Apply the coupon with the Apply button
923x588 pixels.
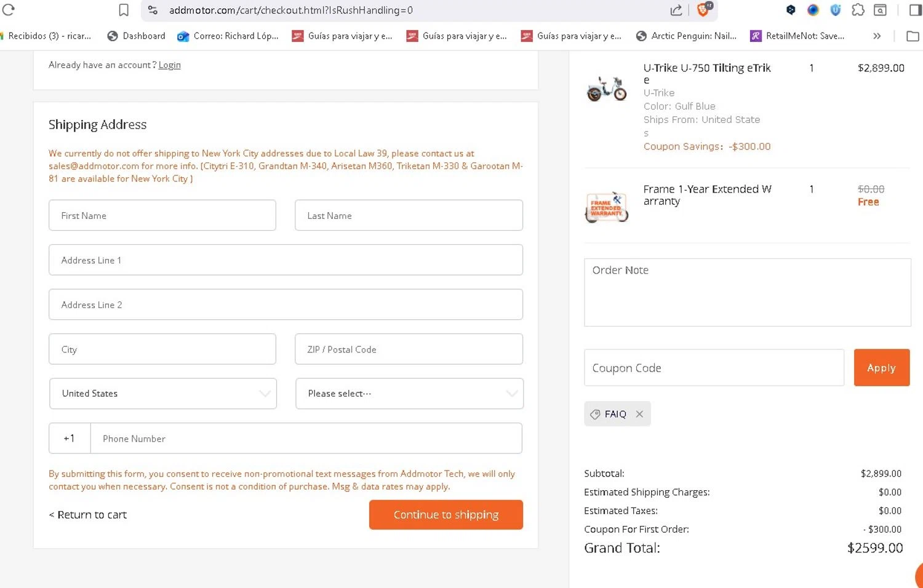[881, 368]
